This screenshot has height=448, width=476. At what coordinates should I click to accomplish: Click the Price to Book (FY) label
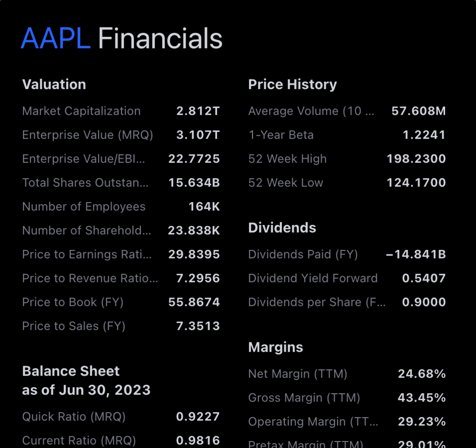pos(73,302)
